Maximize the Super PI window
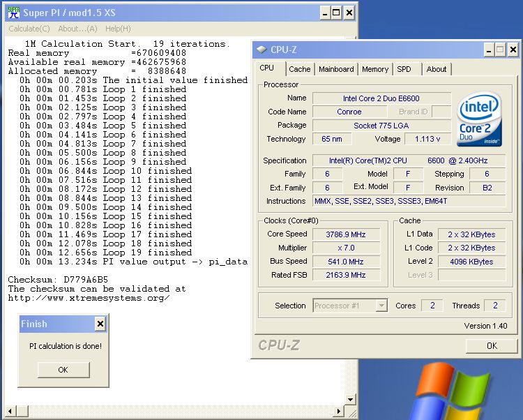Screen dimensions: 523x420 pyautogui.click(x=336, y=13)
